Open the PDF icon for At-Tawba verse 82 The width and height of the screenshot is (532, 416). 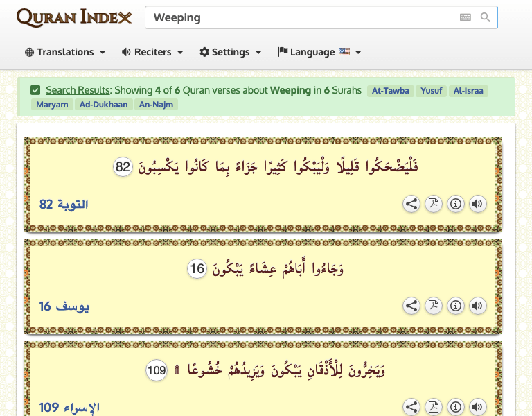click(434, 204)
